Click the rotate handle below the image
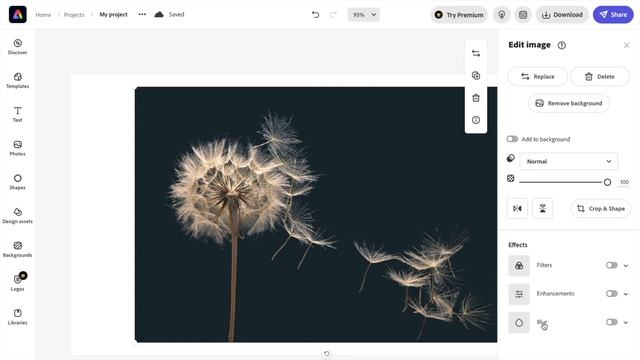The height and width of the screenshot is (360, 640). coord(327,354)
